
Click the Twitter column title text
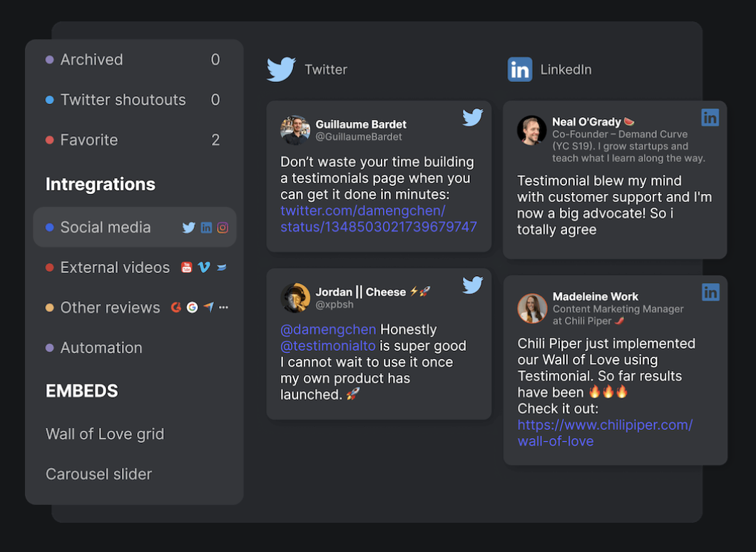[326, 69]
